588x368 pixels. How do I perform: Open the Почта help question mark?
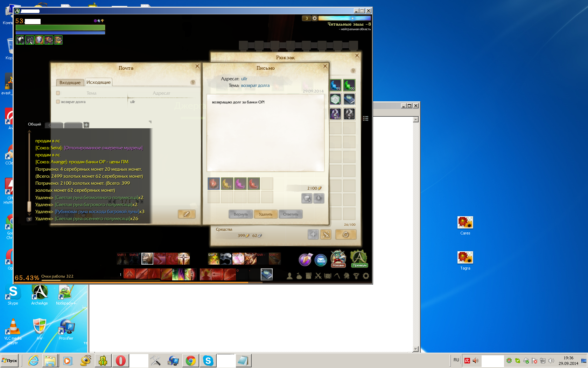pos(192,82)
